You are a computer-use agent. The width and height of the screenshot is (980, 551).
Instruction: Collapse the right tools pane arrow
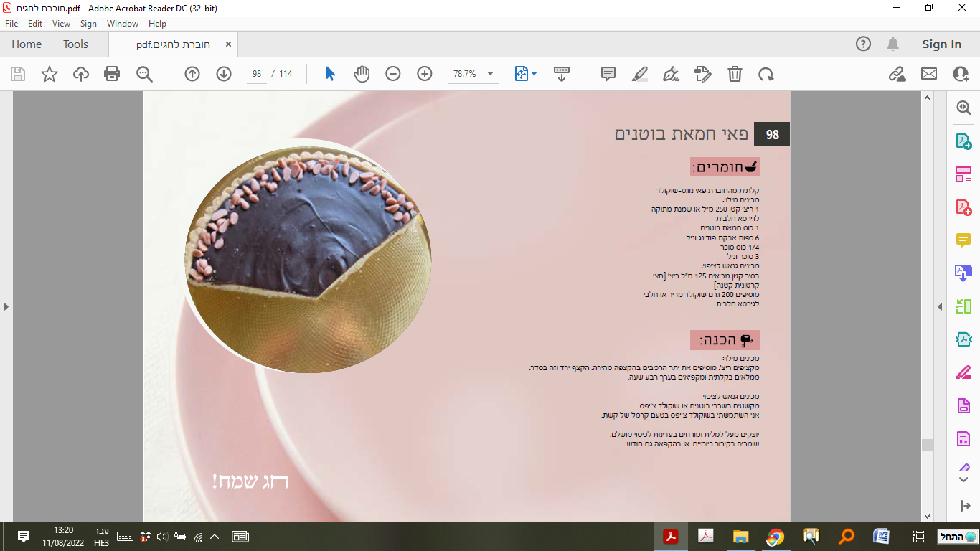[940, 306]
